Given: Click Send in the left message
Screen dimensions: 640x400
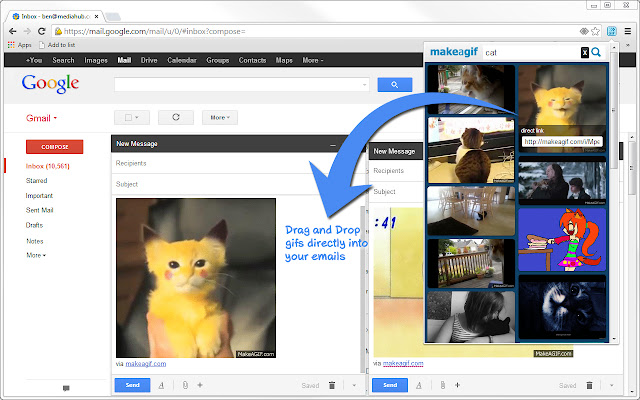Looking at the screenshot, I should pyautogui.click(x=132, y=385).
